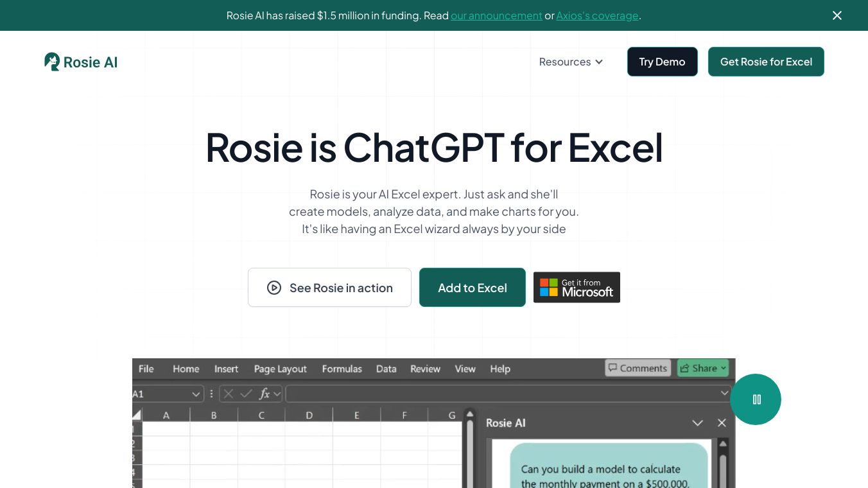Pause the demo video with teal button
Screen dimensions: 868x488
tap(756, 399)
